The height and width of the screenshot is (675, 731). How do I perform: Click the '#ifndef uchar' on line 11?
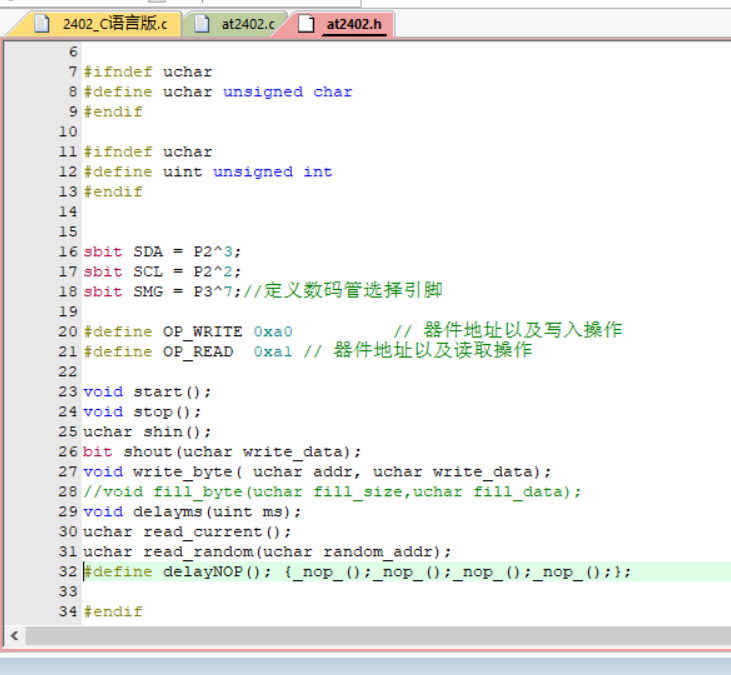148,152
